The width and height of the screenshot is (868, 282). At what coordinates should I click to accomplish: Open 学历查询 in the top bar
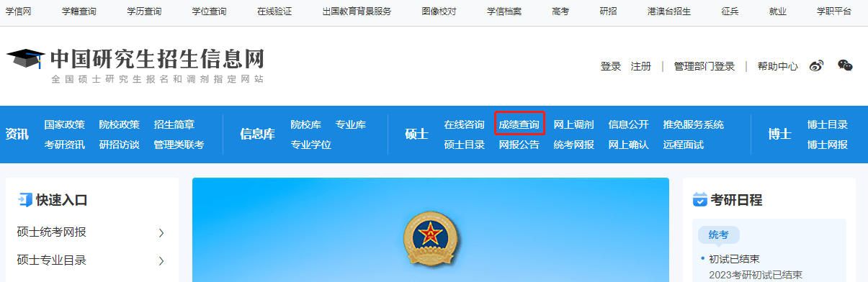[144, 12]
